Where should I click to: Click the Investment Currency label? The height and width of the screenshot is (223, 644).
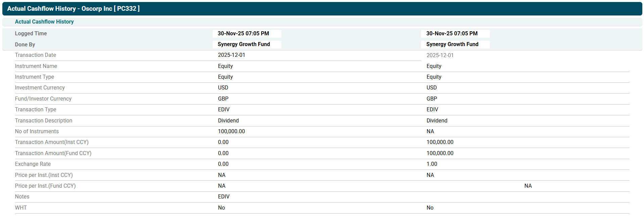40,88
